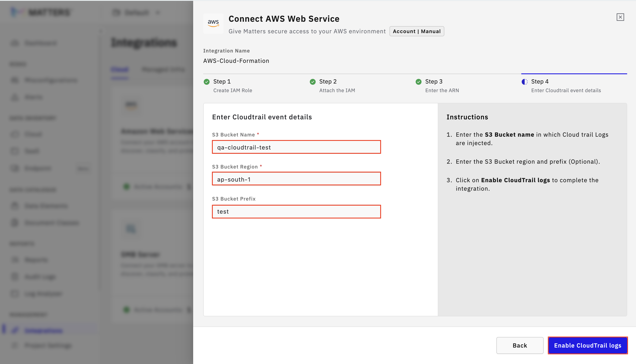This screenshot has width=636, height=364.
Task: Go to the Attach the IAM step
Action: (x=337, y=90)
